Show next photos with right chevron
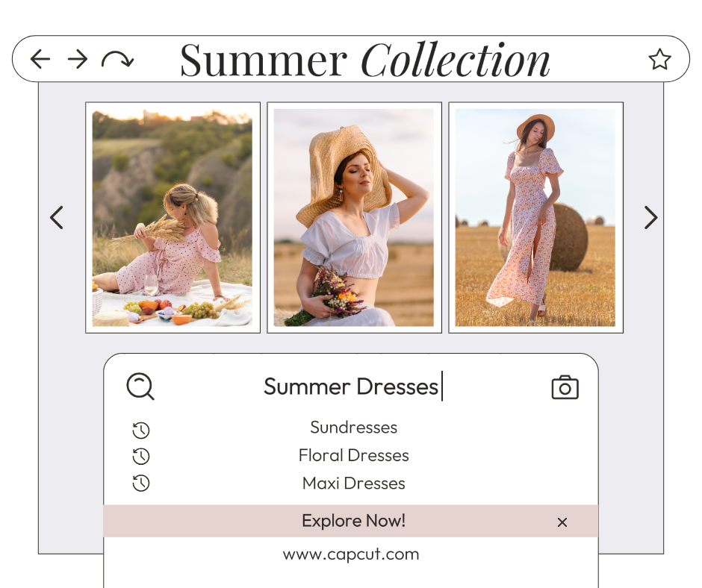The width and height of the screenshot is (702, 588). tap(650, 218)
